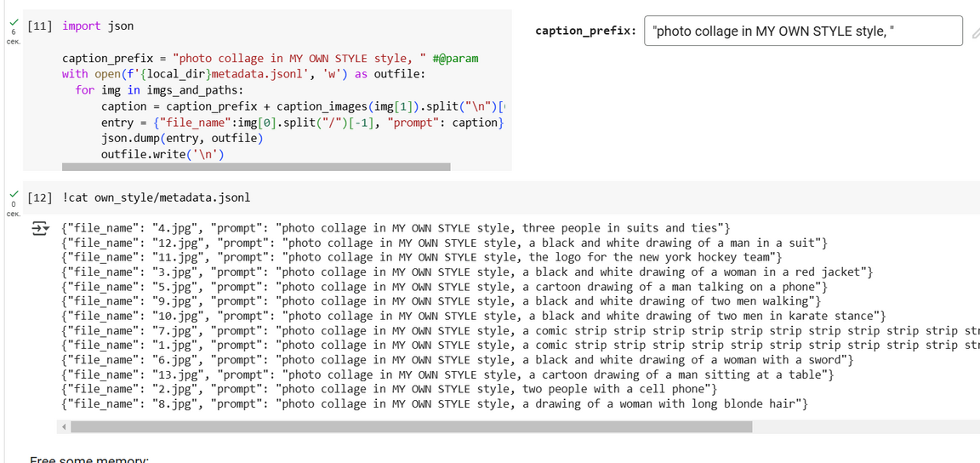Click the caption_prefix form label
Viewport: 980px width, 463px height.
(584, 31)
